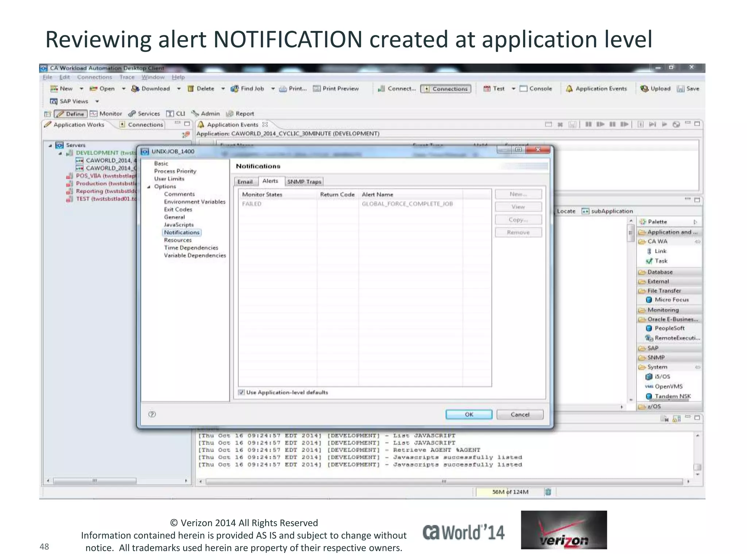Click Application Events bell icon in toolbar
747x560 pixels.
click(569, 89)
